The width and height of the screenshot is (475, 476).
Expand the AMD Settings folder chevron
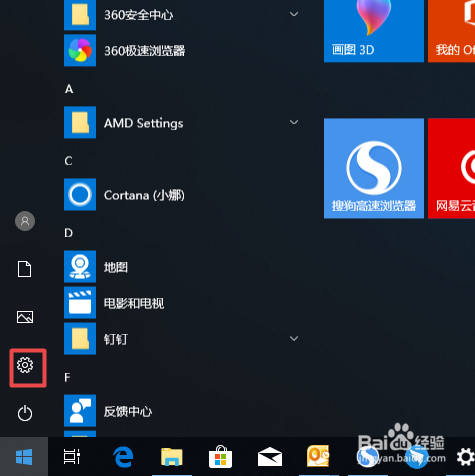[x=294, y=122]
